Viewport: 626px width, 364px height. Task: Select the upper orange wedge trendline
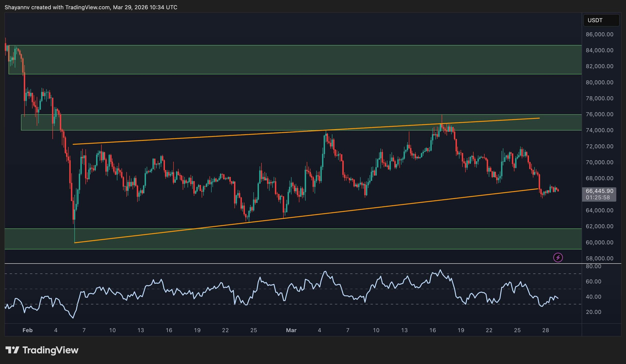coord(199,137)
